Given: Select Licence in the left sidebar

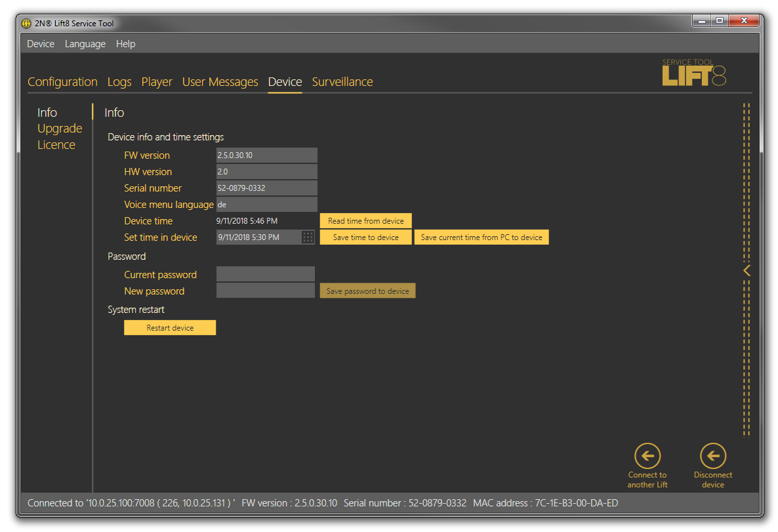Looking at the screenshot, I should point(56,145).
